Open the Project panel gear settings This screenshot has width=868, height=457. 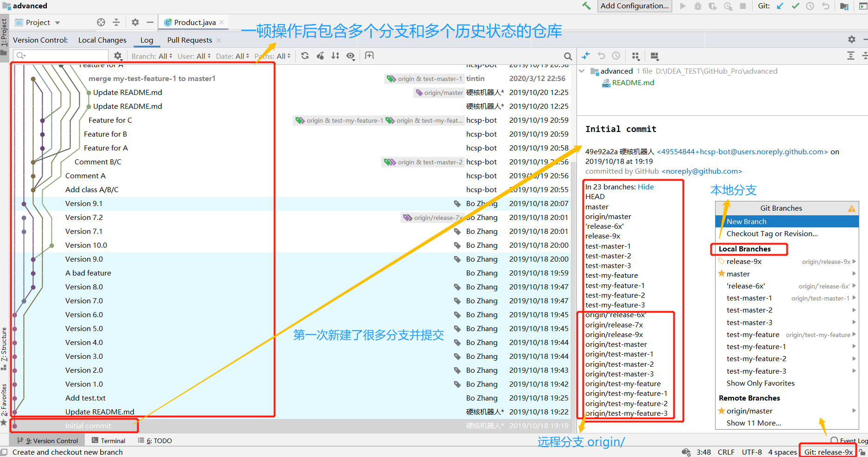point(135,22)
